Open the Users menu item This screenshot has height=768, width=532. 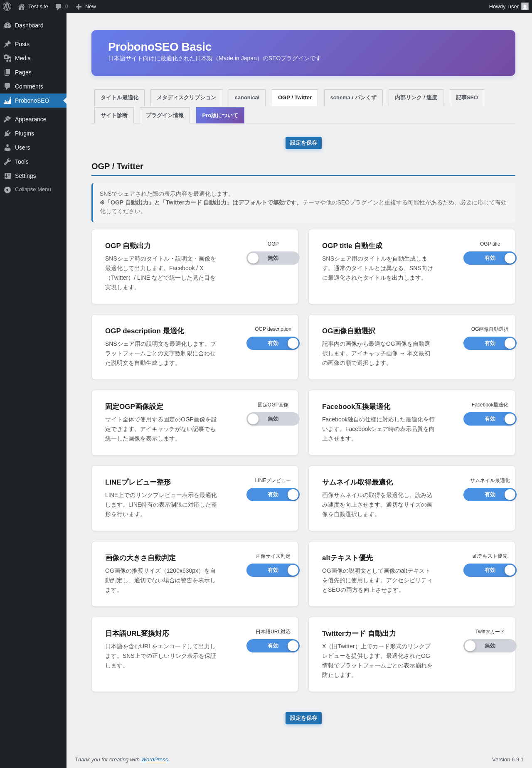(33, 148)
